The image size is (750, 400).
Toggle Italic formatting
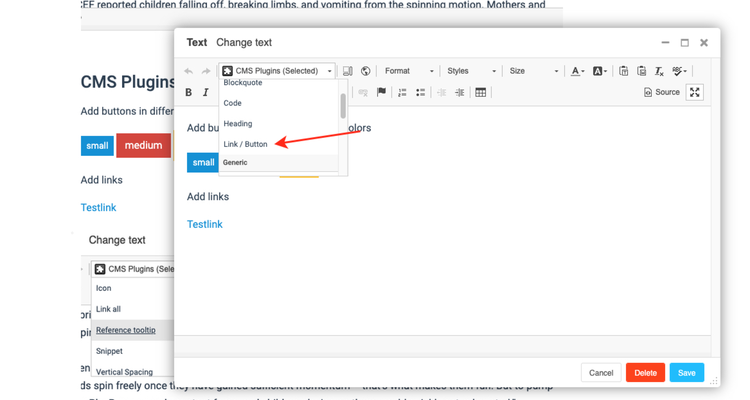pyautogui.click(x=206, y=92)
